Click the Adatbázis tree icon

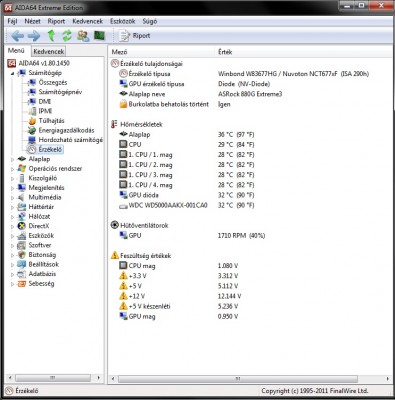click(x=22, y=274)
